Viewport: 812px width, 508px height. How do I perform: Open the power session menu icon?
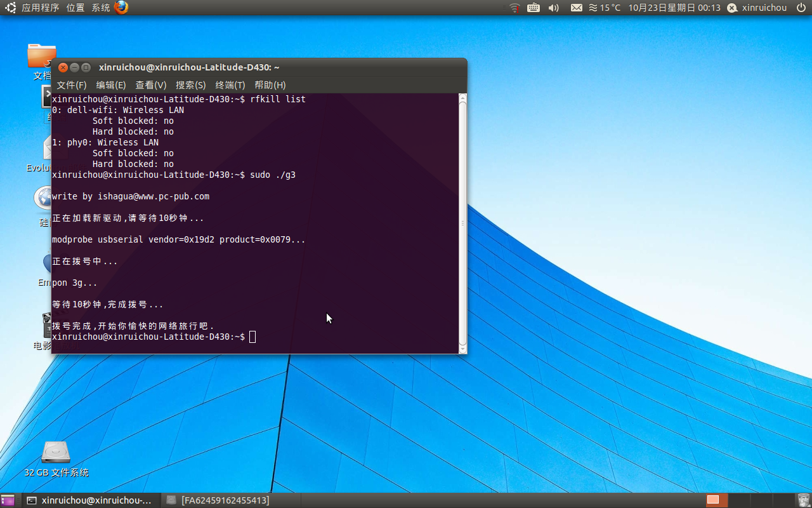pyautogui.click(x=801, y=8)
